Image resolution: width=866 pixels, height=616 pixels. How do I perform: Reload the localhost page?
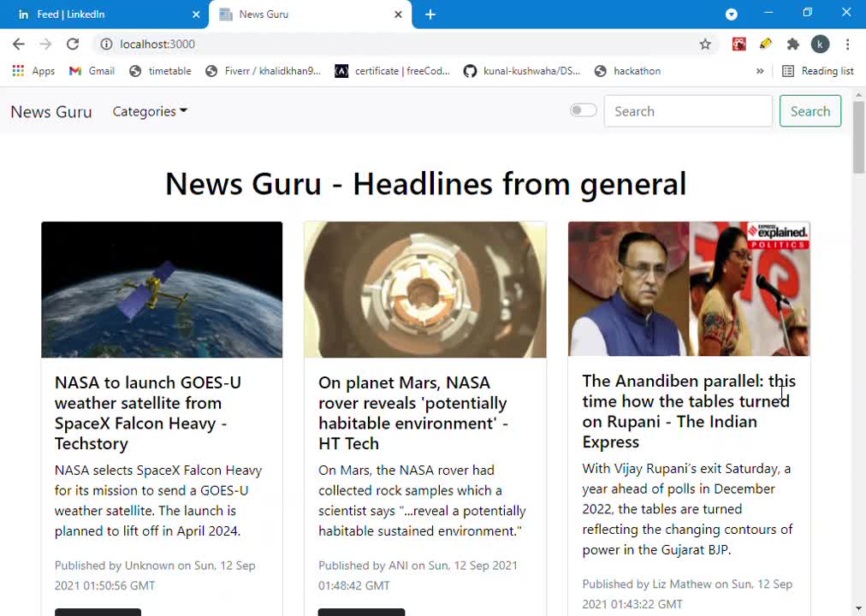(x=73, y=44)
